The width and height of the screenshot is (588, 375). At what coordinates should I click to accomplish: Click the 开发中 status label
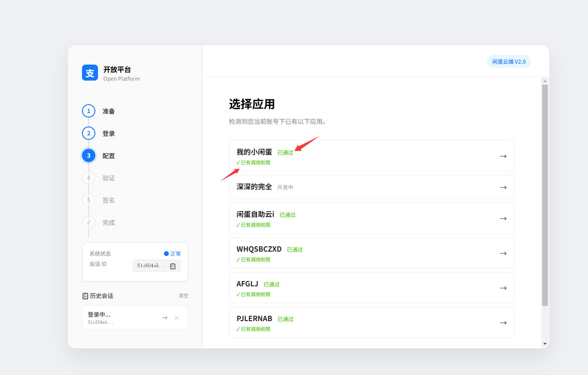pyautogui.click(x=286, y=187)
